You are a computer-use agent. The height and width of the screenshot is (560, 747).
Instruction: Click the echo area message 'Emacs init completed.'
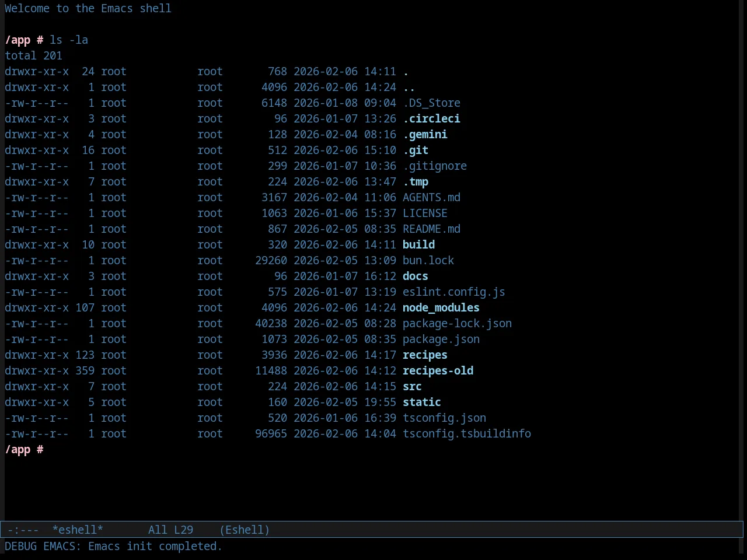click(x=155, y=546)
